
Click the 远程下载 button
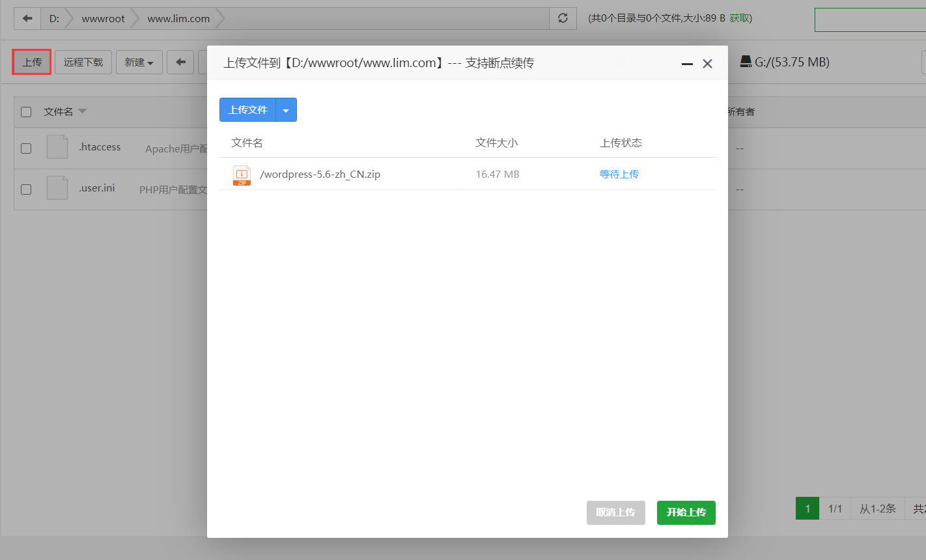click(x=83, y=63)
